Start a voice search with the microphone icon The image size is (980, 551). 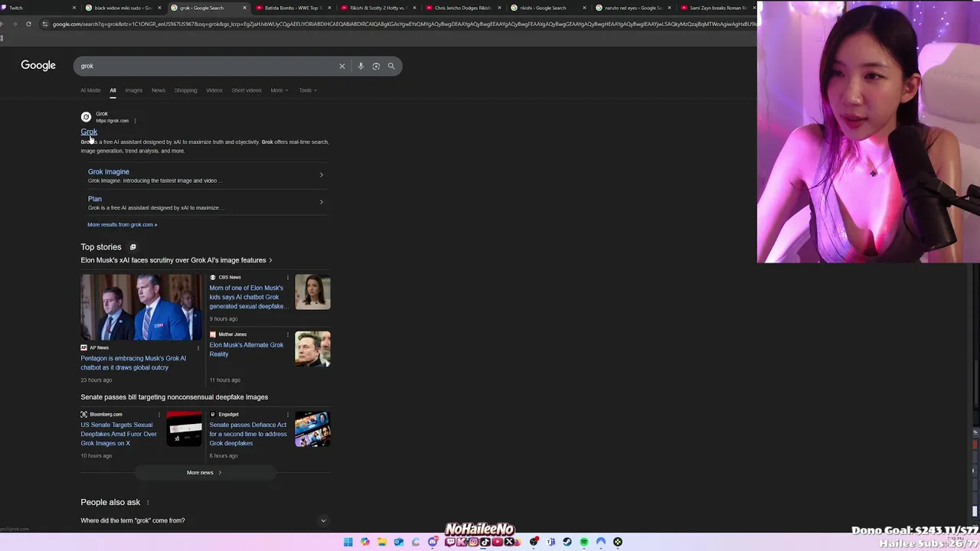click(x=361, y=66)
